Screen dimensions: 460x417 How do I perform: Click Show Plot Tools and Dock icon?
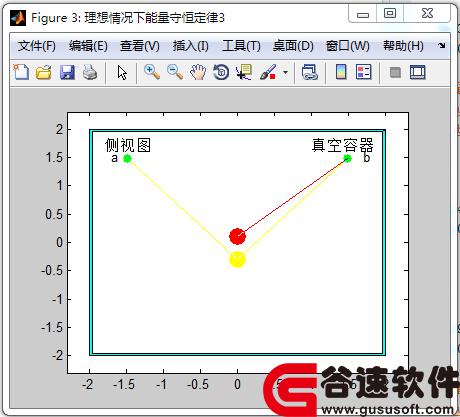tap(418, 72)
